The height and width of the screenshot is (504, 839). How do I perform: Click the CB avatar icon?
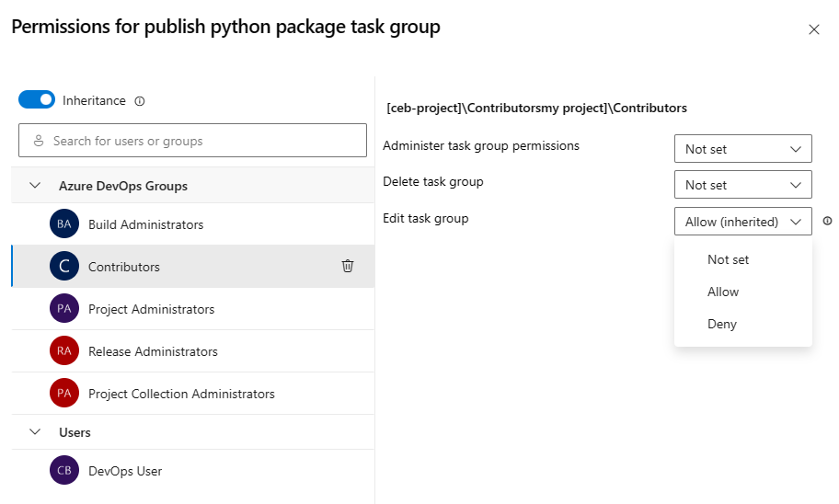pos(64,470)
